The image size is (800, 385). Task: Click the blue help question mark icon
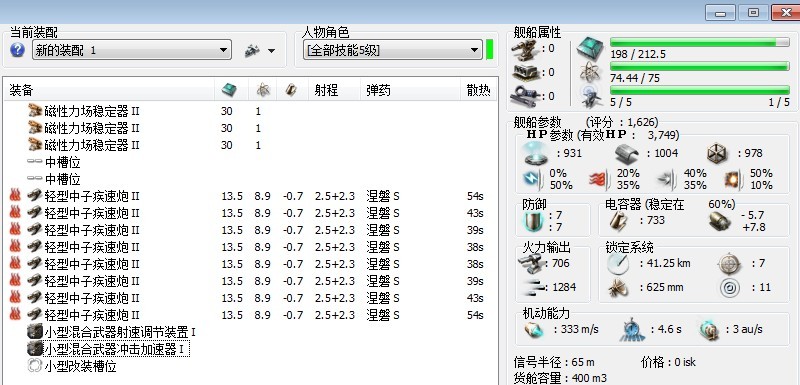pyautogui.click(x=17, y=50)
